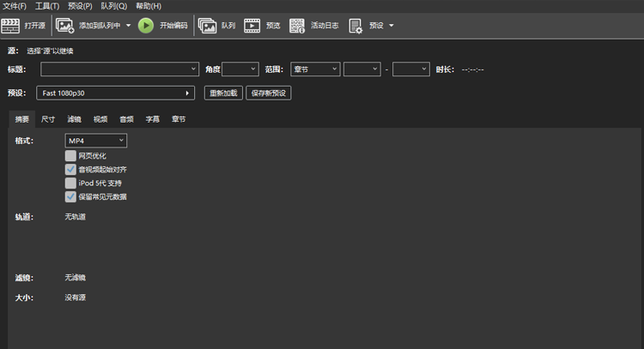644x349 pixels.
Task: Open the 活动日志 (Activity Log) icon
Action: (296, 26)
